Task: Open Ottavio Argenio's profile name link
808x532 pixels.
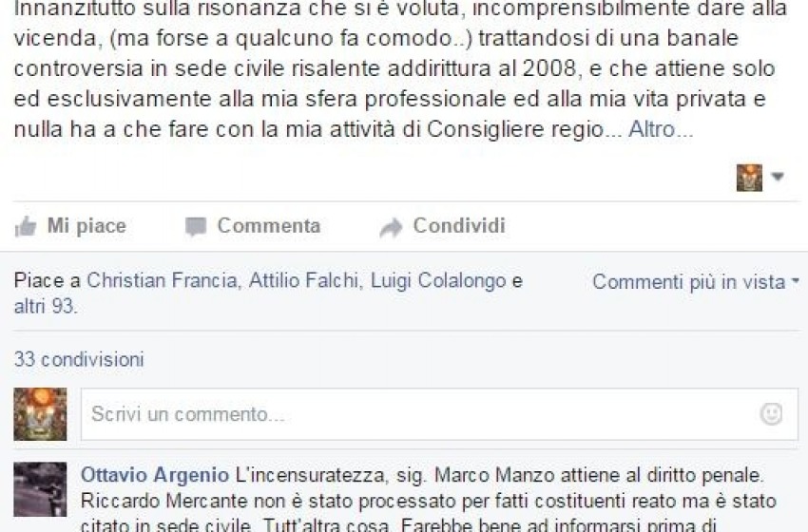Action: [155, 475]
